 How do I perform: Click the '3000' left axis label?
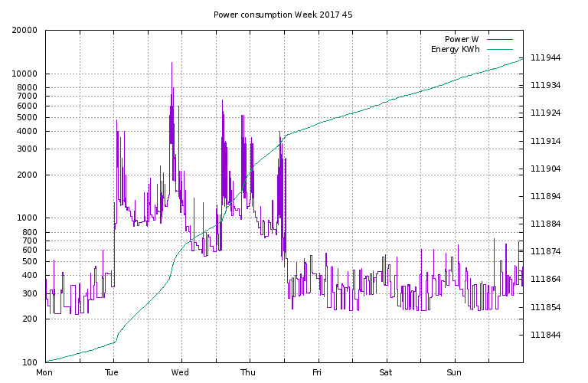[27, 149]
